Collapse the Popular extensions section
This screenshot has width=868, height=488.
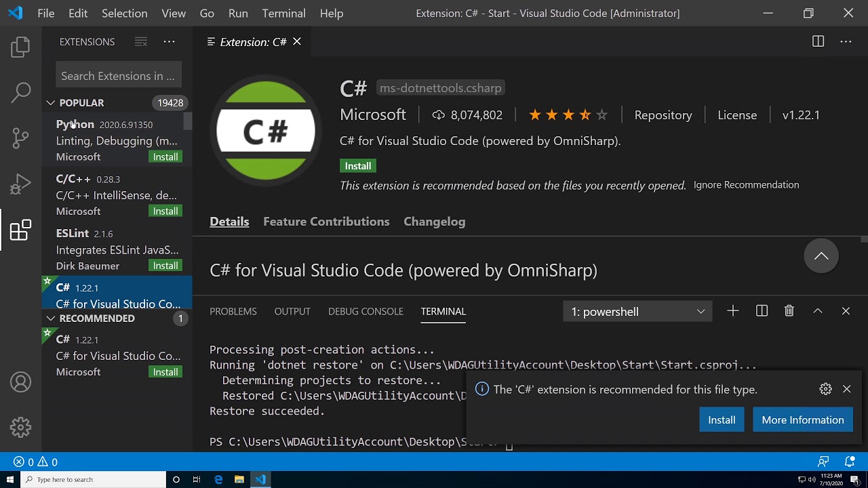[51, 103]
